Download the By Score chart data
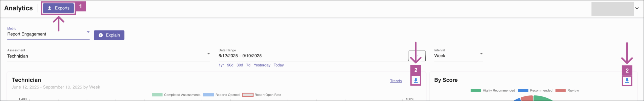The width and height of the screenshot is (644, 101). [x=627, y=81]
